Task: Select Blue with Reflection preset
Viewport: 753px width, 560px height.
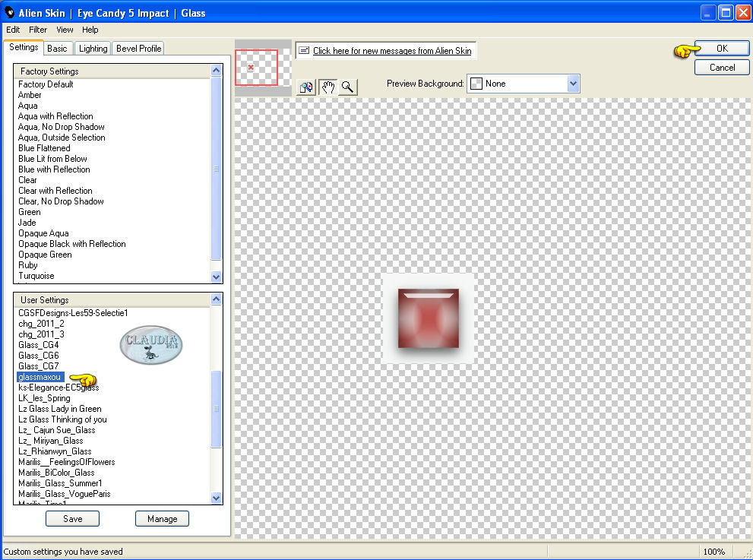Action: [x=54, y=169]
